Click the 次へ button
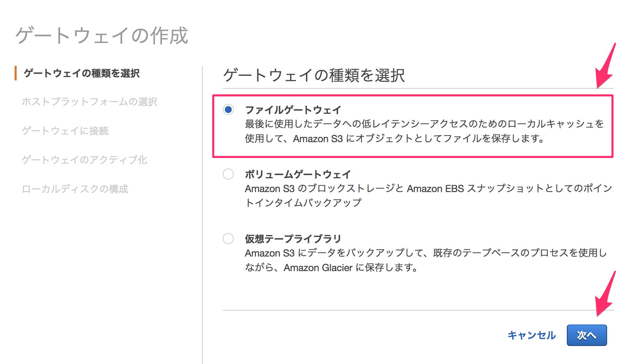This screenshot has width=639, height=364. (586, 335)
